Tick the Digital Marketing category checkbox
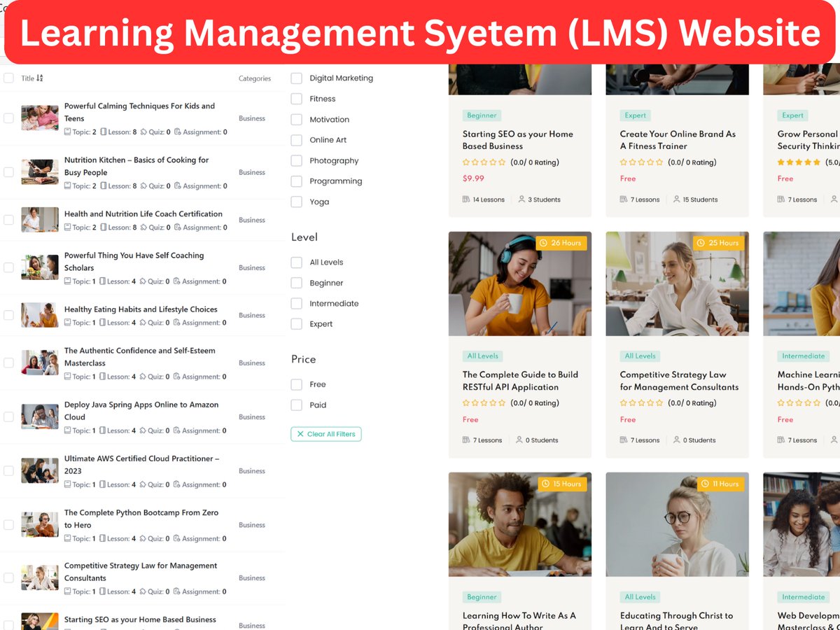 pos(297,78)
